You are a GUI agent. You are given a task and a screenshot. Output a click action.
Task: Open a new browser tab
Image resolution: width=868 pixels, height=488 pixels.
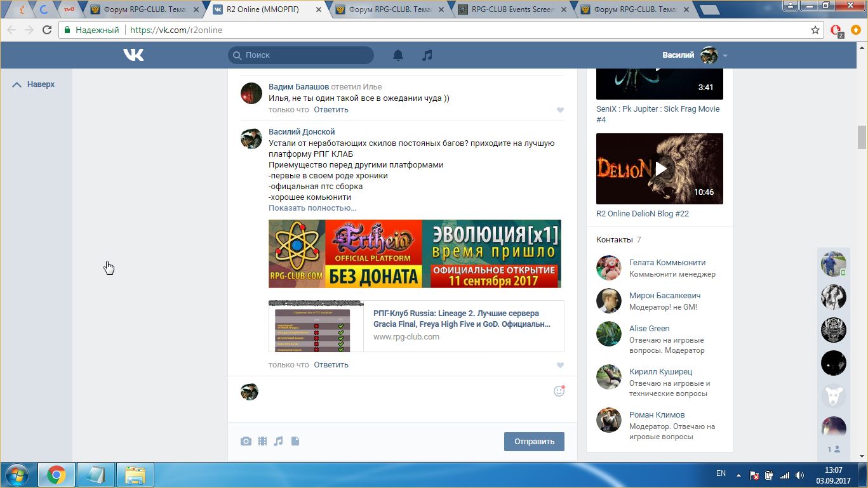[x=709, y=10]
